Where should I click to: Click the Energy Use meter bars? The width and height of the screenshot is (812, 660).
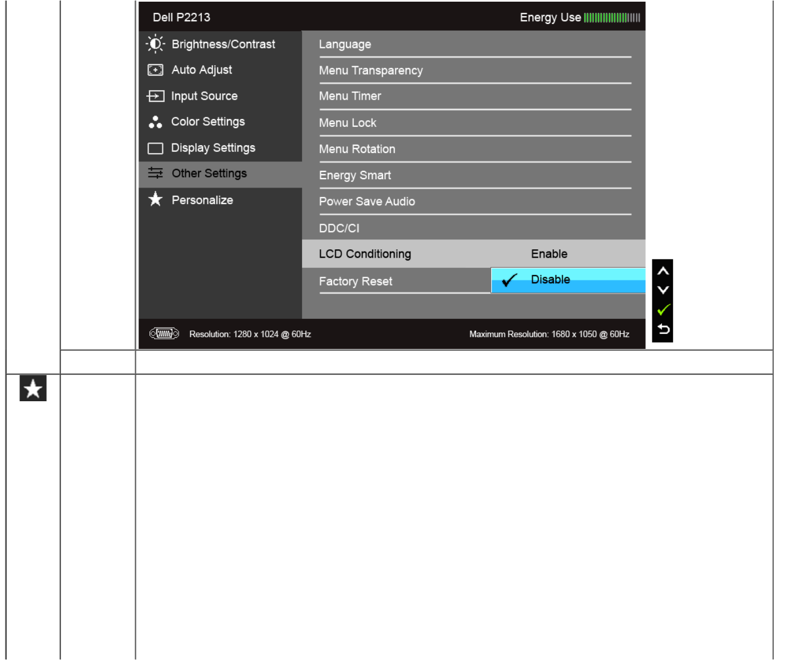pos(612,18)
